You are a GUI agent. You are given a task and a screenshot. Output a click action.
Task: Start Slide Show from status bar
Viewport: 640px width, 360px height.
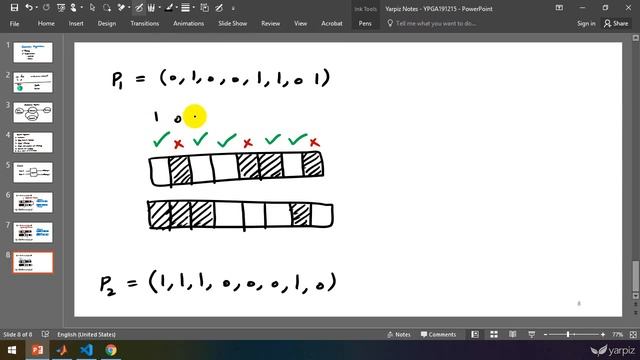531,334
